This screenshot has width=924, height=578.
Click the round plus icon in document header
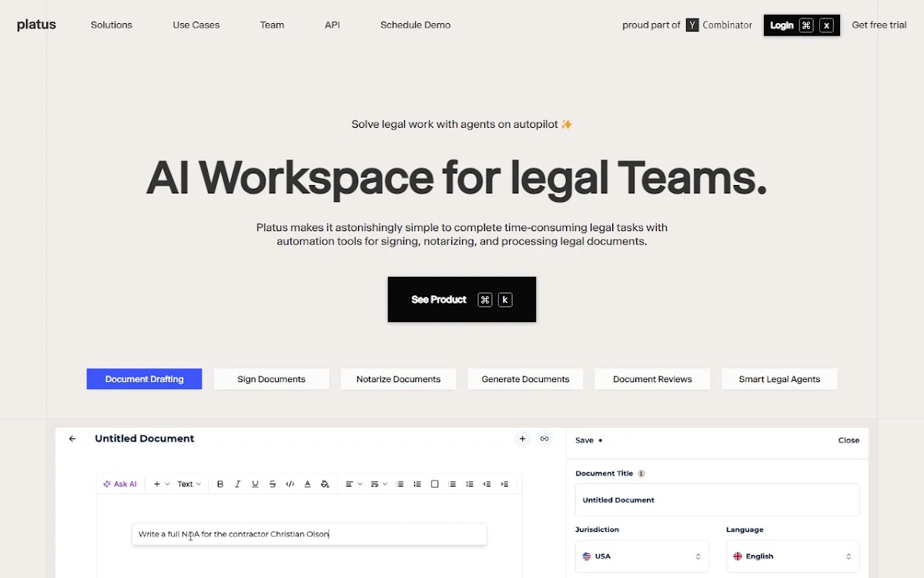point(522,439)
